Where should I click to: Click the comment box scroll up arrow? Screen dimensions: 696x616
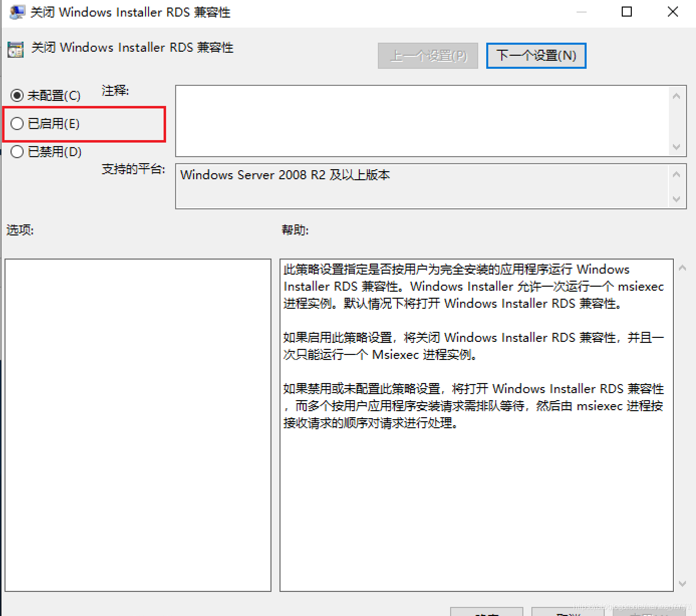click(x=676, y=95)
